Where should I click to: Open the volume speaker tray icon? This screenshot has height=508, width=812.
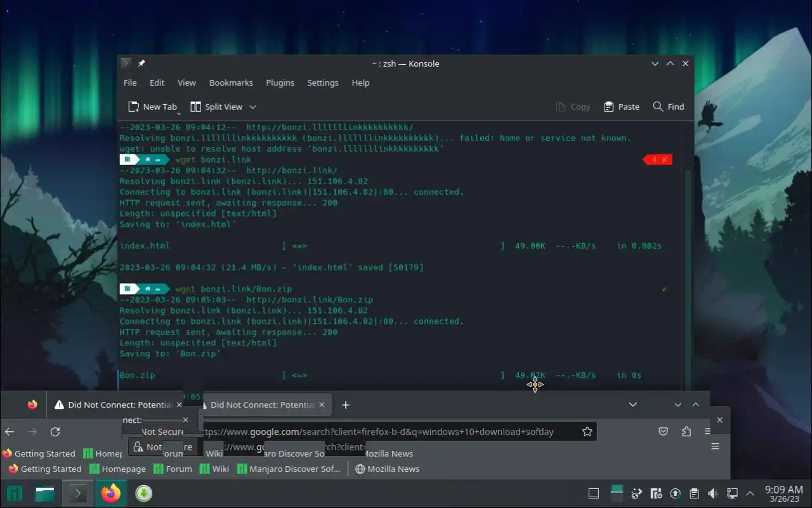tap(713, 493)
